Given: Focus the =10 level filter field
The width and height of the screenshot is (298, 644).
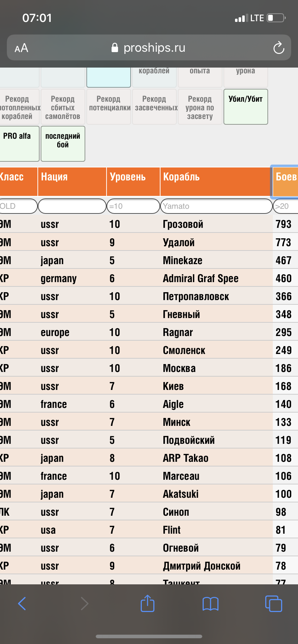Looking at the screenshot, I should 133,206.
